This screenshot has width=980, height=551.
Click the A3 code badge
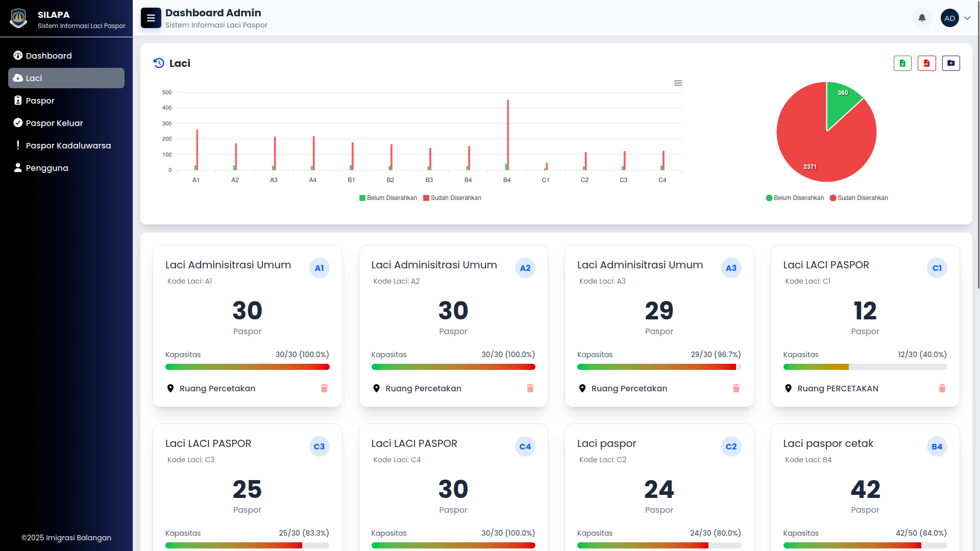[x=731, y=268]
